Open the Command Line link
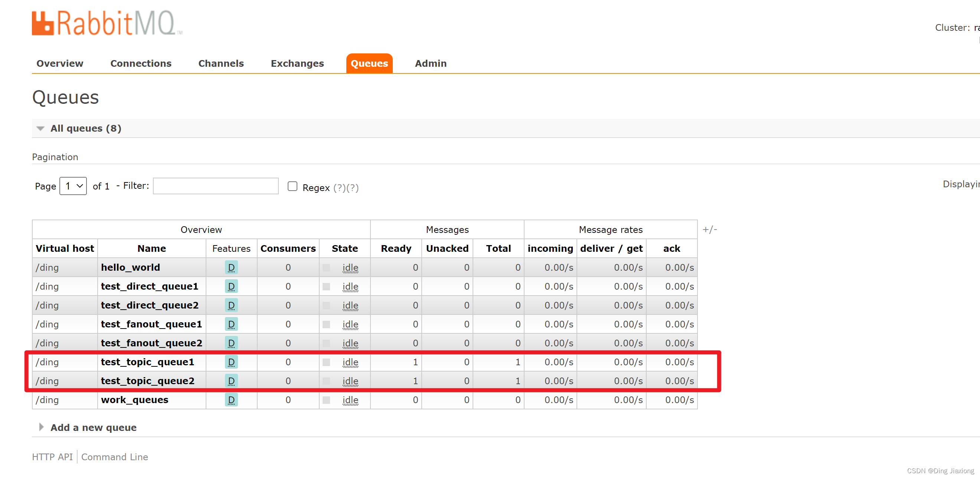This screenshot has height=478, width=980. tap(114, 457)
